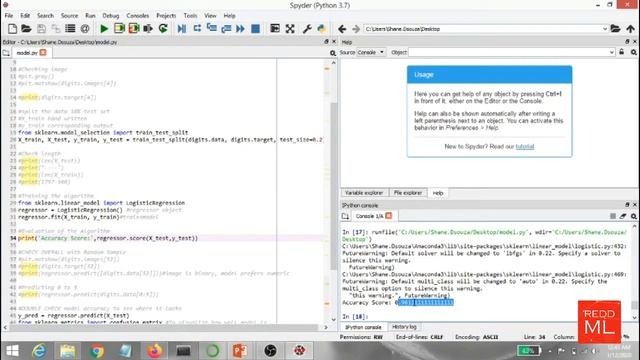Toggle Help pane lock icon
Screen dimensions: 640x360
click(x=622, y=52)
